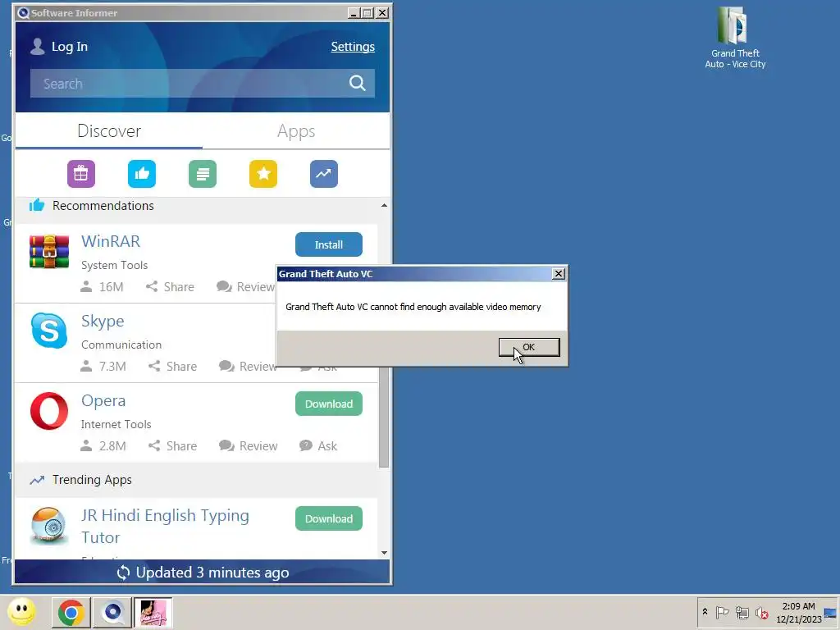Open the smiley face Start button

pos(22,611)
